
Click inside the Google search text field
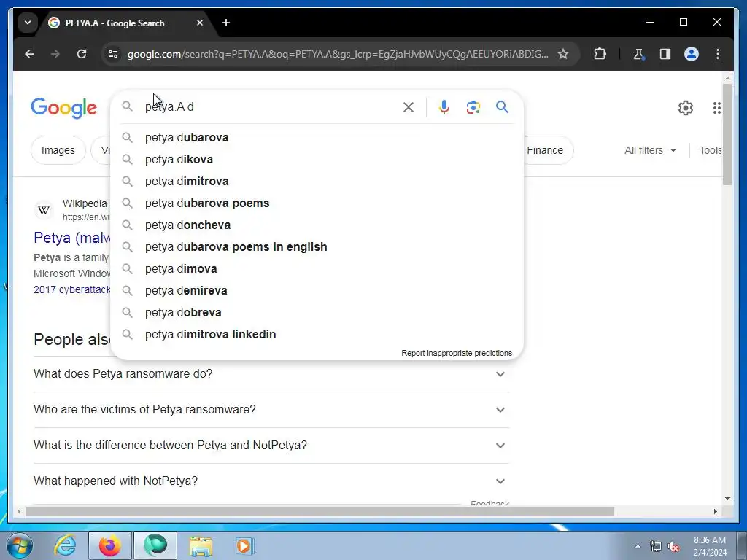[x=267, y=106]
